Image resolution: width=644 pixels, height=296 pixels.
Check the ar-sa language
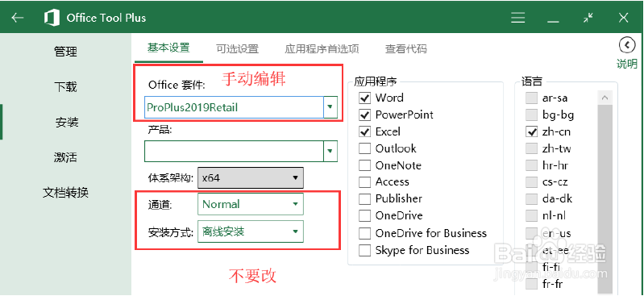(x=531, y=98)
